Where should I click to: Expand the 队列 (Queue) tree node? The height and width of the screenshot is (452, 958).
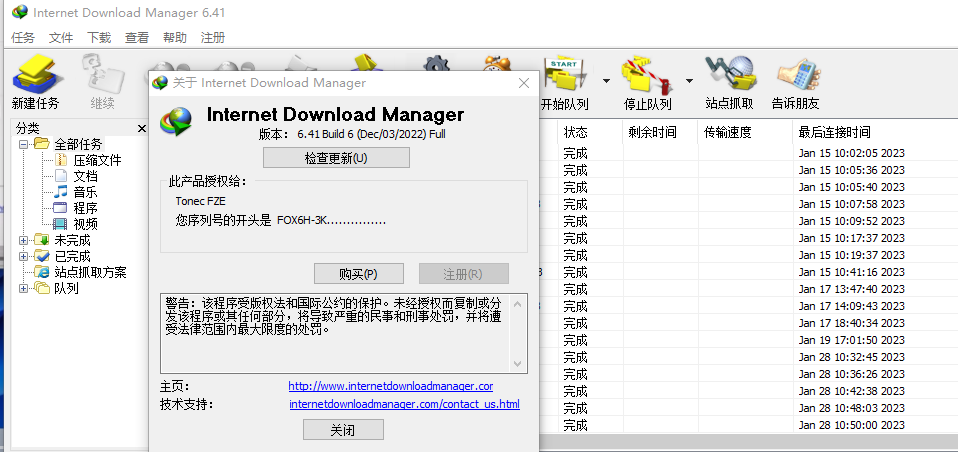pyautogui.click(x=24, y=288)
